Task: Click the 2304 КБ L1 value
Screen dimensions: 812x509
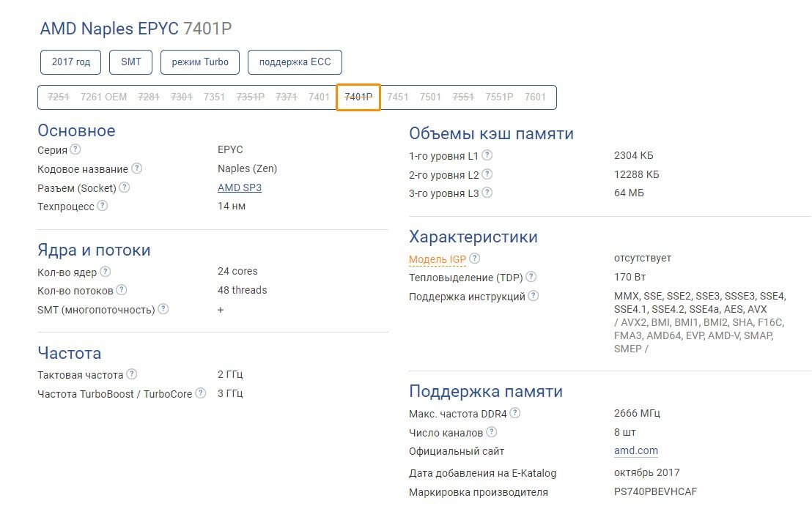Action: (634, 155)
